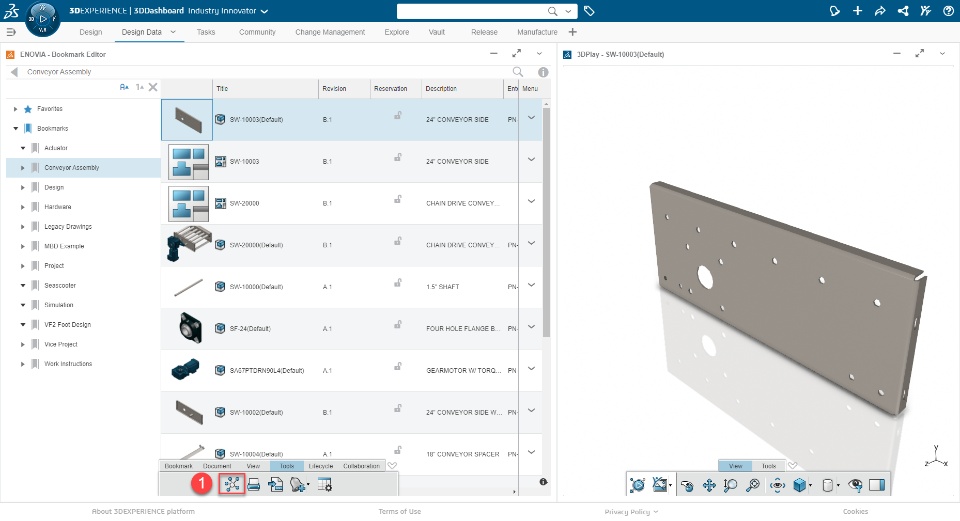Collapse the Bookmarks tree node
Image resolution: width=960 pixels, height=521 pixels.
tap(15, 129)
